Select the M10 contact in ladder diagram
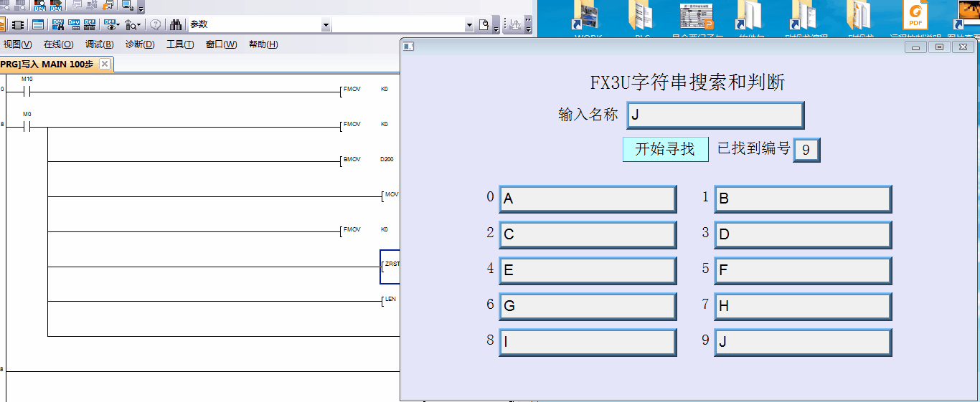 (x=27, y=92)
